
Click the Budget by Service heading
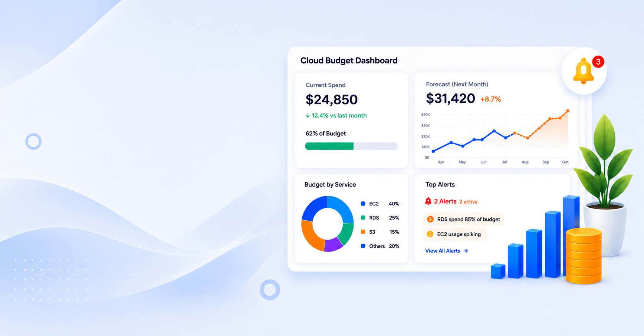coord(330,185)
